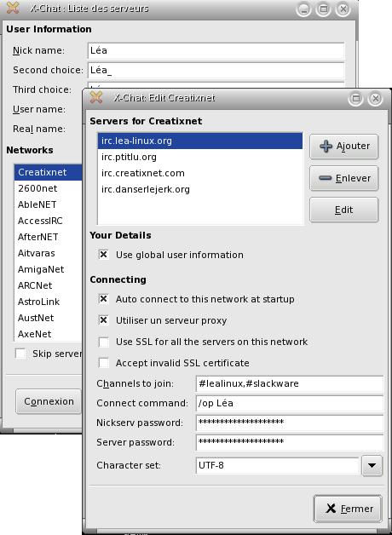Viewport: 392px width, 535px height.
Task: Maximize the Edit Creatixnet dialog
Action: [x=356, y=99]
